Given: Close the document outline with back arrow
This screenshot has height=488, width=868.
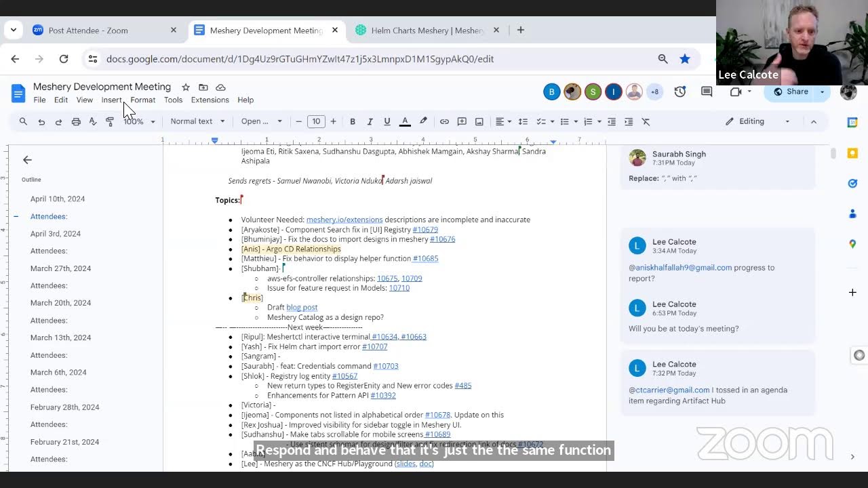Looking at the screenshot, I should (27, 160).
